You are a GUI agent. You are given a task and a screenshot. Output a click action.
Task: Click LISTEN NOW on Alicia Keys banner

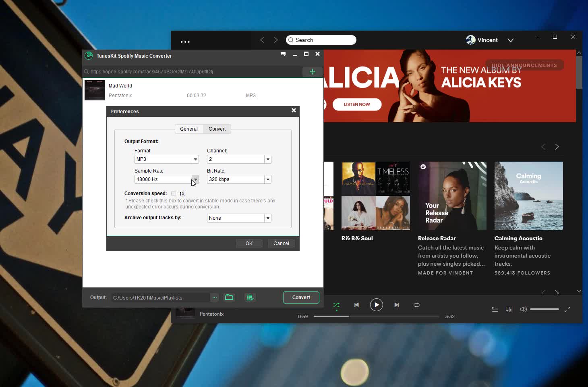pos(357,104)
